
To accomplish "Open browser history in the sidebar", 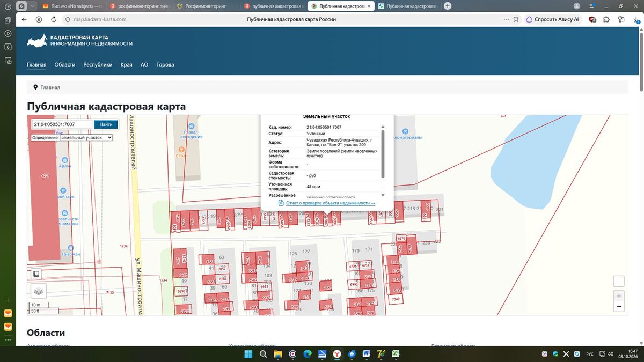I will [8, 6].
